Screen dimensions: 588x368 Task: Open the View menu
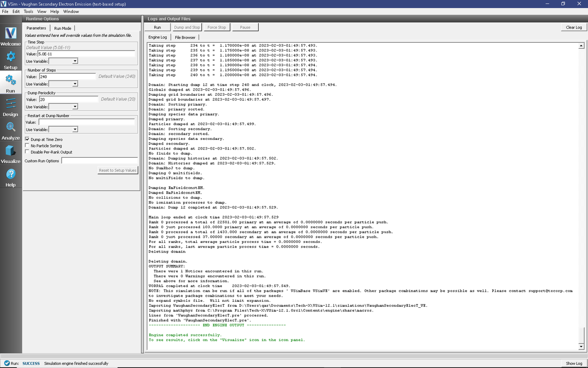click(41, 11)
